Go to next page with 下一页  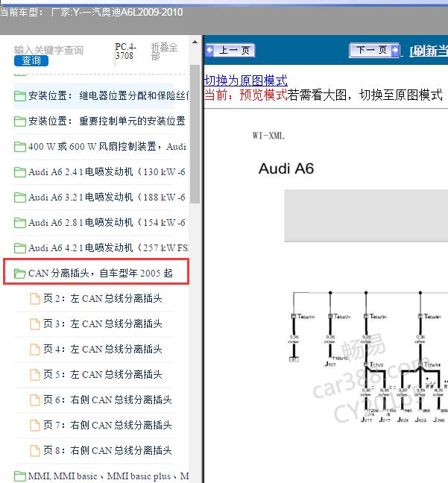pyautogui.click(x=374, y=50)
